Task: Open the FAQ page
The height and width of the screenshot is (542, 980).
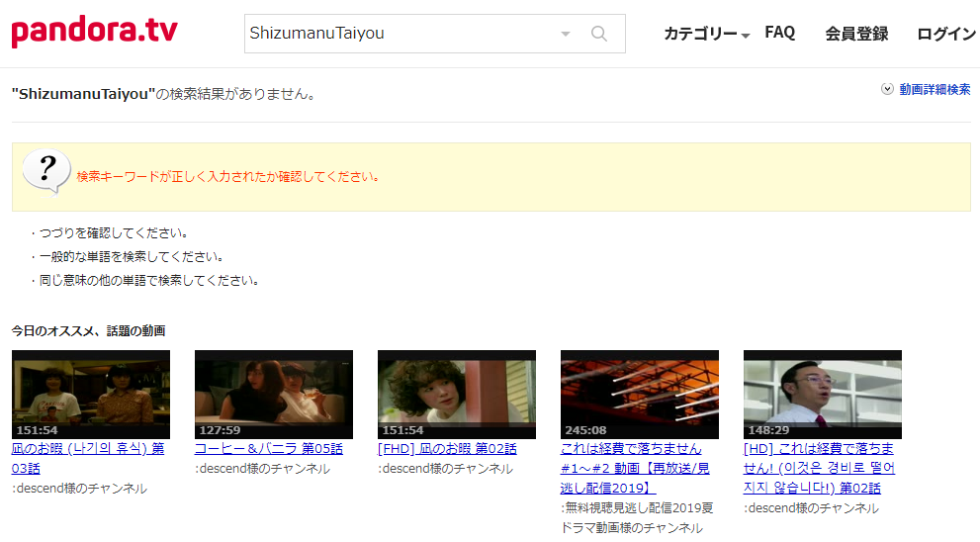Action: (x=779, y=33)
